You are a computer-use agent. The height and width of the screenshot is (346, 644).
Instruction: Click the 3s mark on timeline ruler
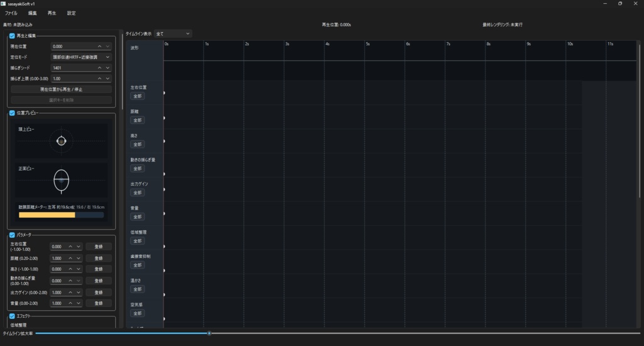[x=287, y=44]
